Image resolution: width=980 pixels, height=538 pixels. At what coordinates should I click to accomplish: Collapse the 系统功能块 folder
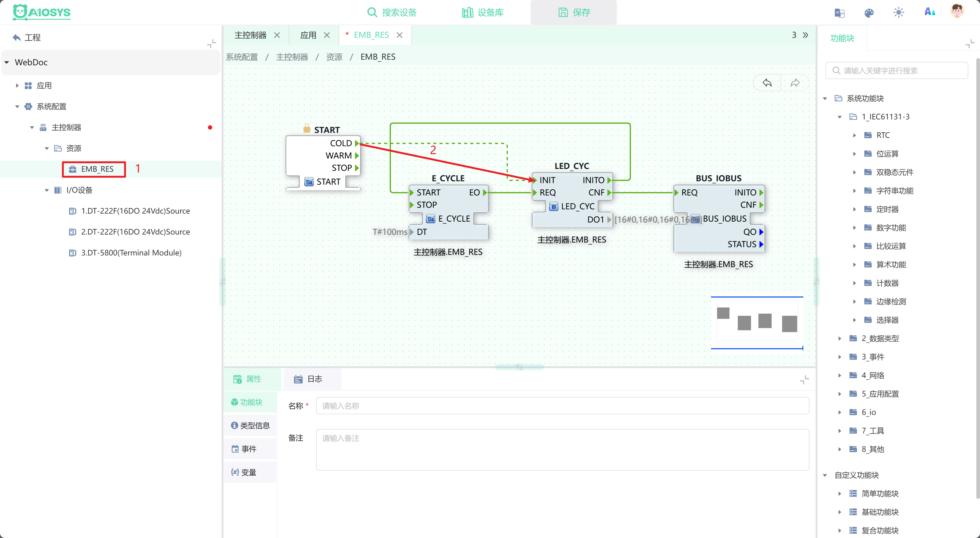(825, 98)
